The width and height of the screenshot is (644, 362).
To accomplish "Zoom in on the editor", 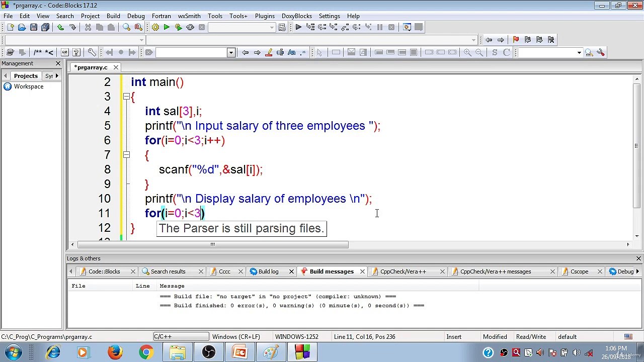I will (x=467, y=52).
